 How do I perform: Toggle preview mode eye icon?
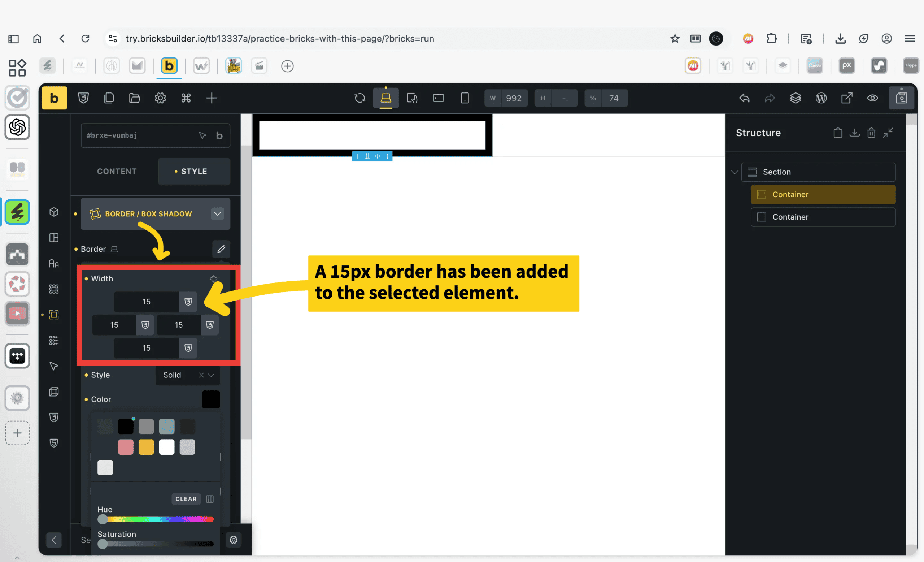(872, 98)
